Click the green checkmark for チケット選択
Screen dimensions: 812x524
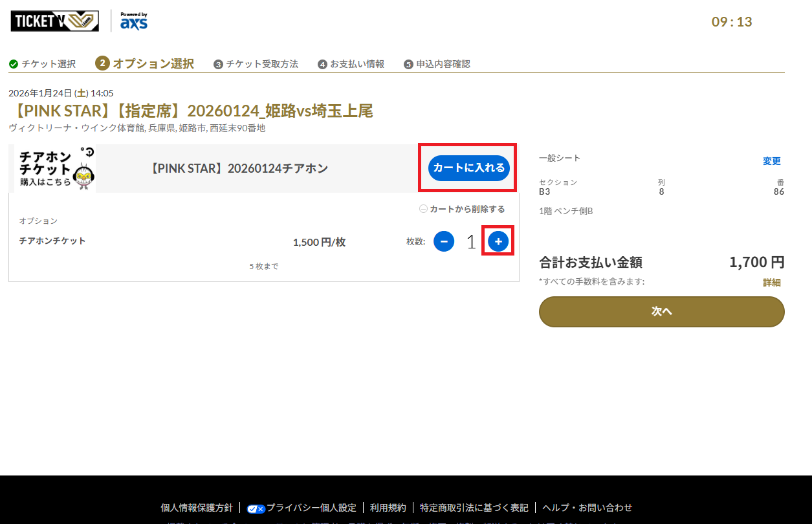click(x=13, y=64)
